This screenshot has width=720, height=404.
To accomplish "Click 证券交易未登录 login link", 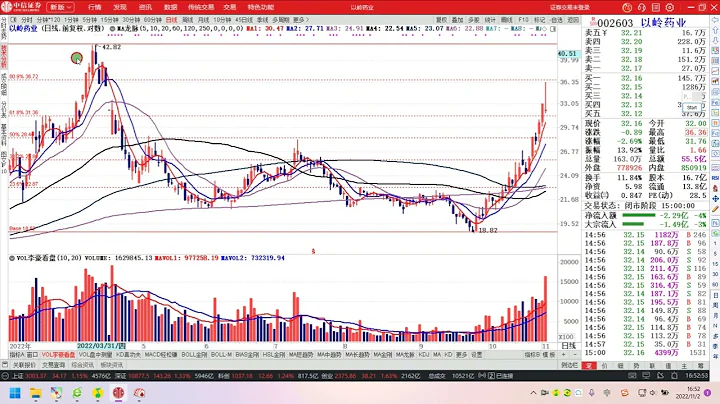I will pos(570,7).
